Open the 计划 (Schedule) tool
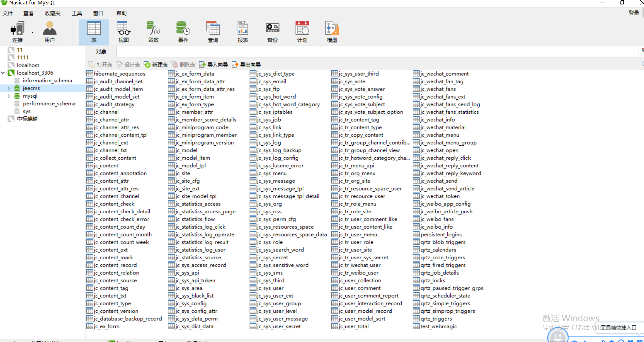Image resolution: width=644 pixels, height=342 pixels. point(302,32)
